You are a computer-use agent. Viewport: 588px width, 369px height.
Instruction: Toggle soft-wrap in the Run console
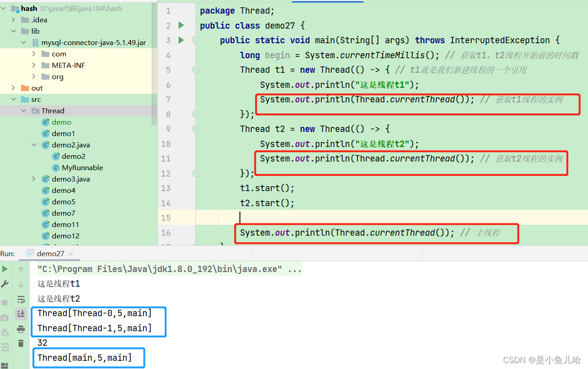[x=21, y=299]
